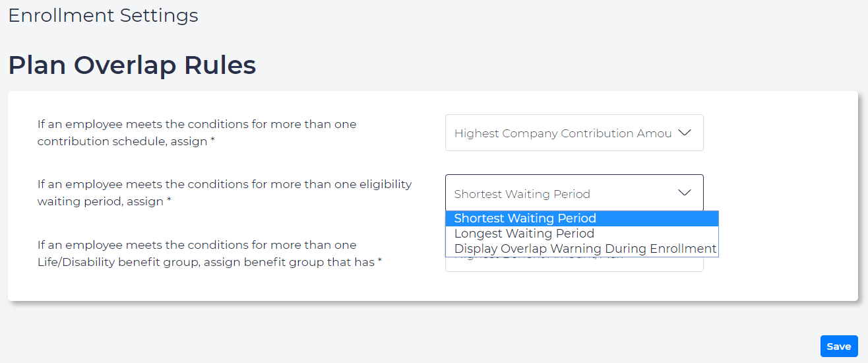This screenshot has height=363, width=868.
Task: Click the asterisk after "benefit group that has"
Action: click(380, 263)
